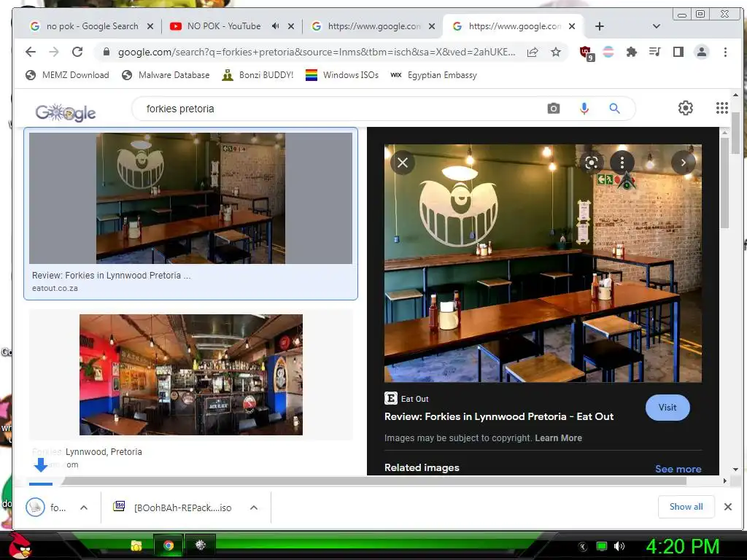Open the MEMZ Download bookmark
Viewport: 747px width, 560px height.
pos(67,75)
